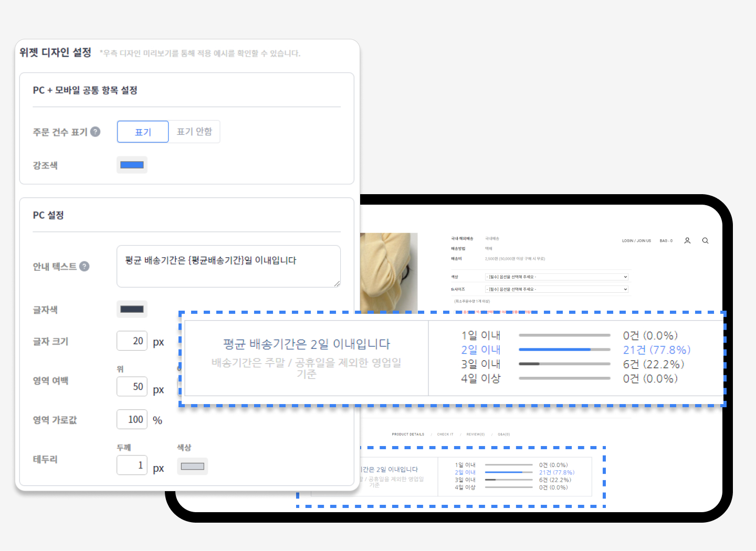Open the CHECK IT tab

pyautogui.click(x=445, y=435)
